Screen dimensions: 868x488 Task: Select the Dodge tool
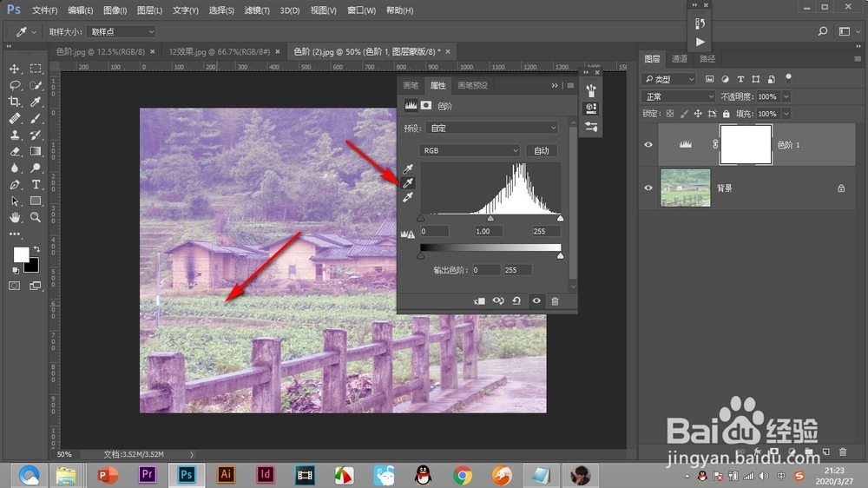[36, 168]
